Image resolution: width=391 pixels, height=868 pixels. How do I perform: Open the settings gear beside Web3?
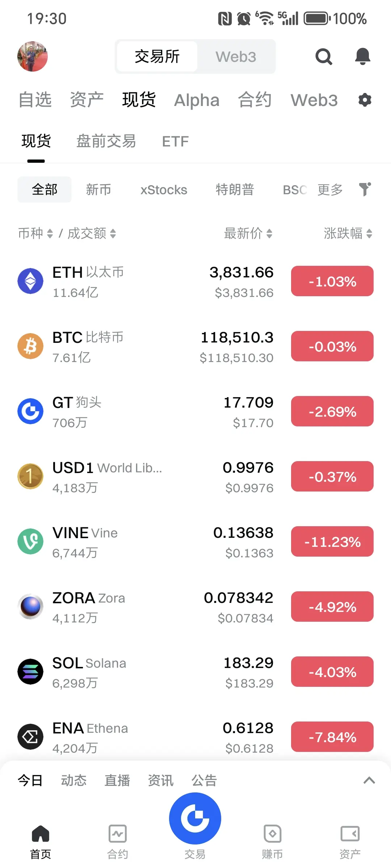click(x=365, y=100)
